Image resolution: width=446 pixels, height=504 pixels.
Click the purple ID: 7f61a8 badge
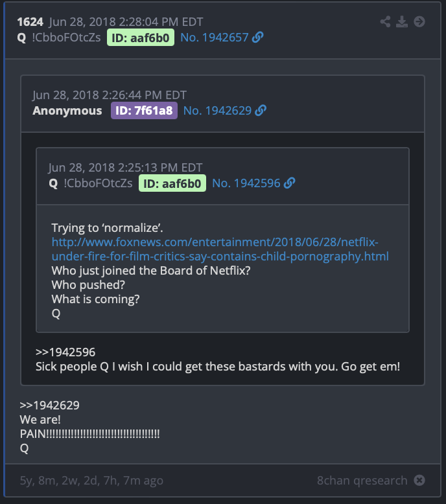144,111
